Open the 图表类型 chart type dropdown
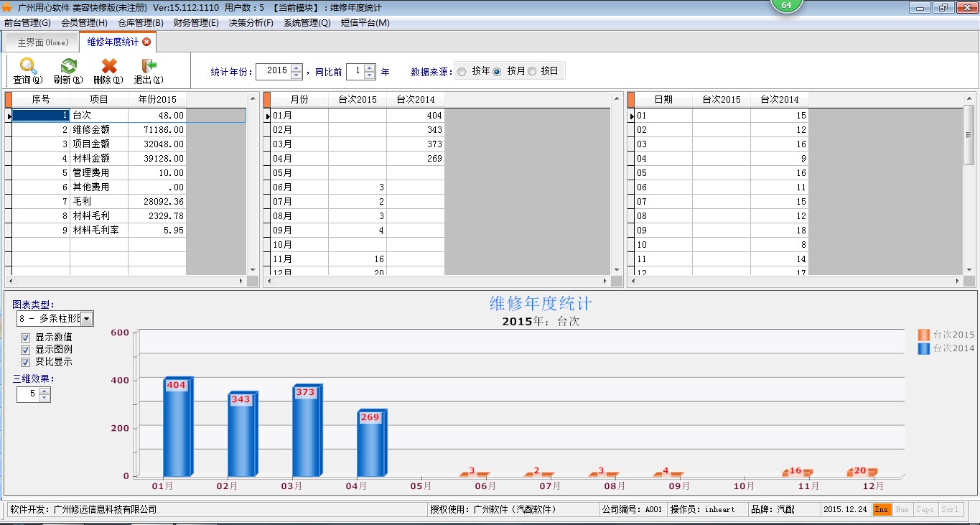Image resolution: width=980 pixels, height=525 pixels. [86, 319]
